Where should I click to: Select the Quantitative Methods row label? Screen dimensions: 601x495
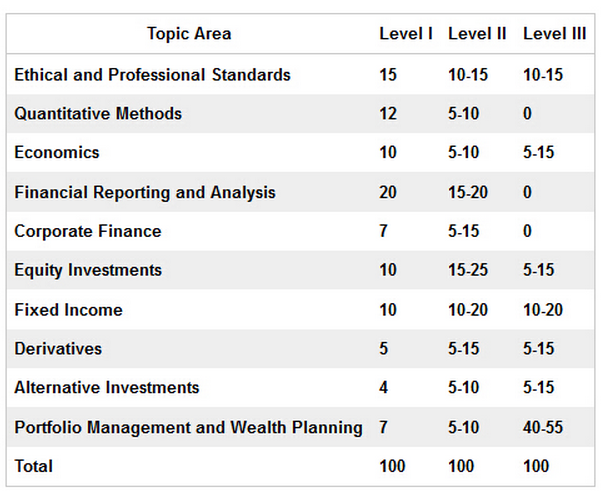98,114
